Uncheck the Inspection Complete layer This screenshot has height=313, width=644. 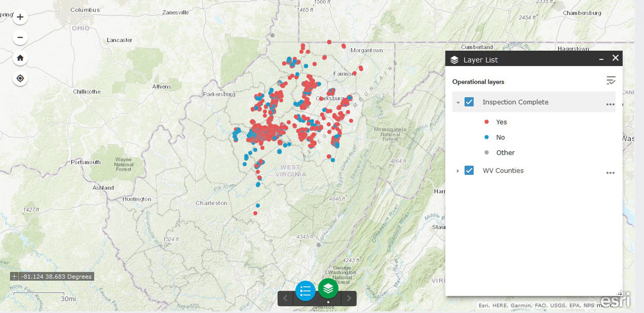click(469, 102)
